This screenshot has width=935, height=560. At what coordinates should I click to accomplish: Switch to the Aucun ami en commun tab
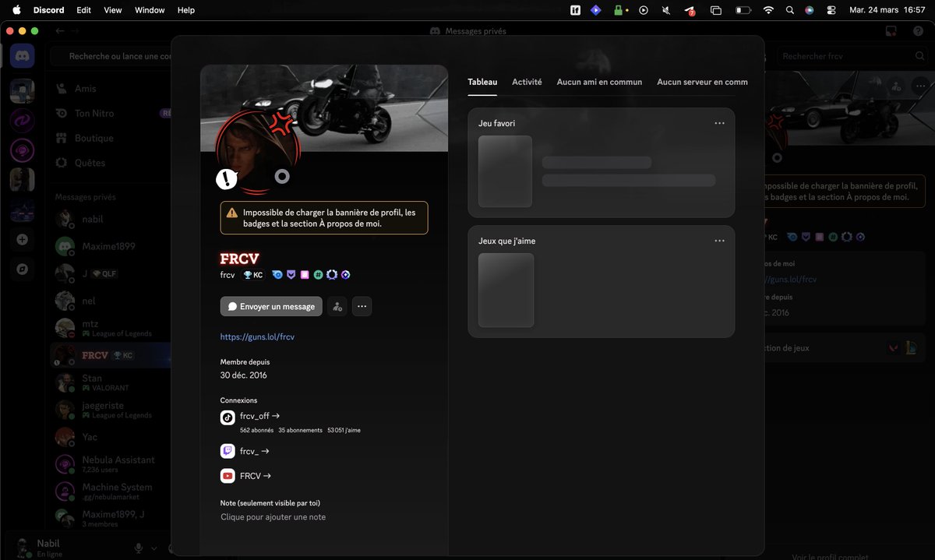click(x=599, y=82)
